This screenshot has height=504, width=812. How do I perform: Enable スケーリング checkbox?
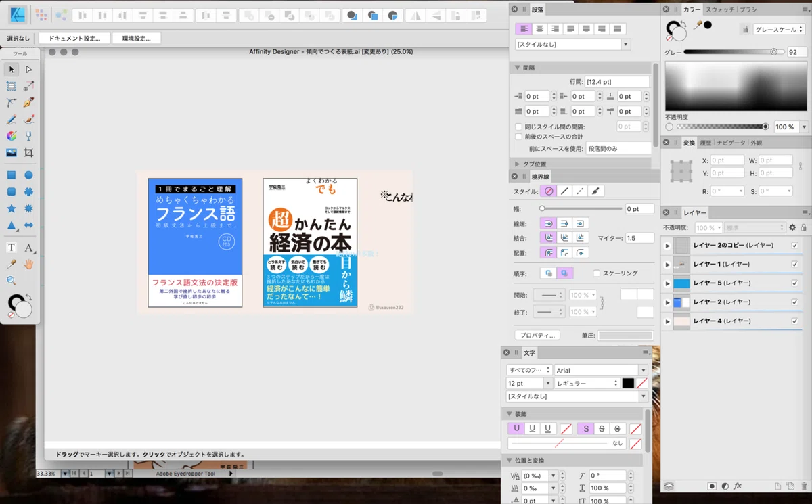(x=597, y=273)
